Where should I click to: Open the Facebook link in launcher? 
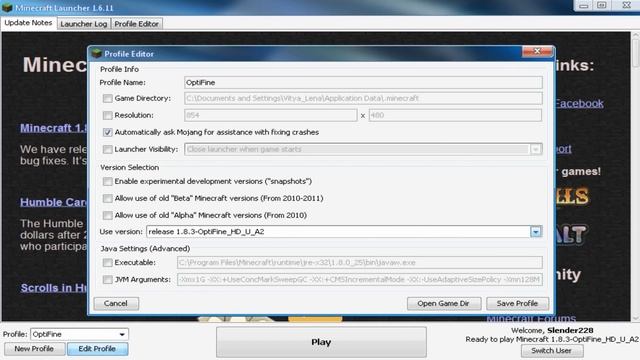[x=579, y=104]
